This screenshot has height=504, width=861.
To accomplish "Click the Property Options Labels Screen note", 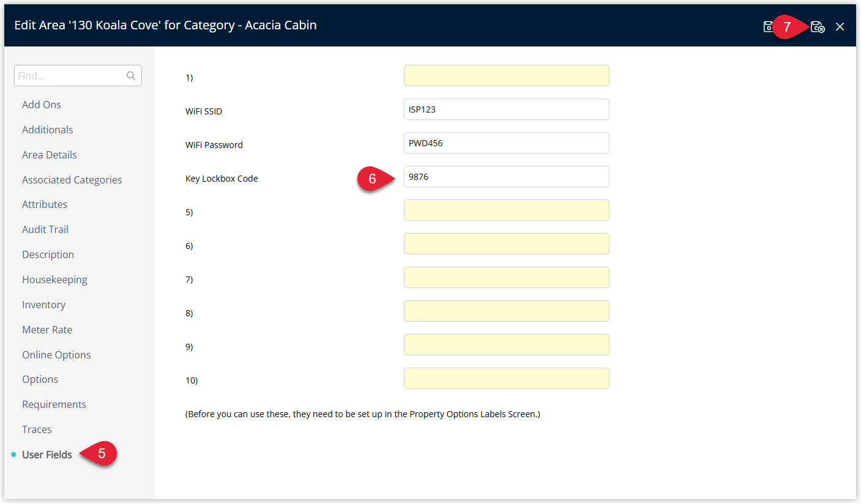I will 363,414.
